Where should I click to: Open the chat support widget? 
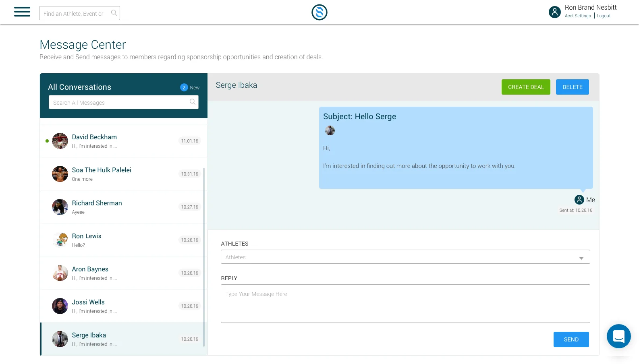[618, 336]
